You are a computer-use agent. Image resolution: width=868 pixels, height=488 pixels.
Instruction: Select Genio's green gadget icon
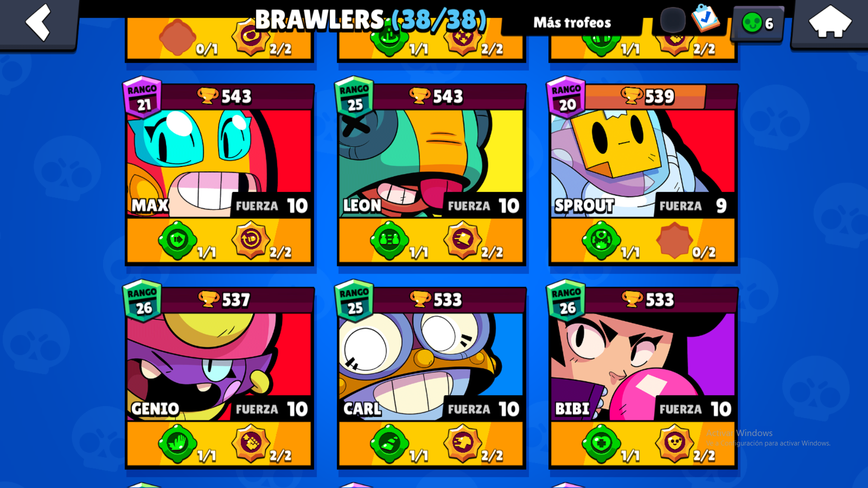tap(178, 444)
